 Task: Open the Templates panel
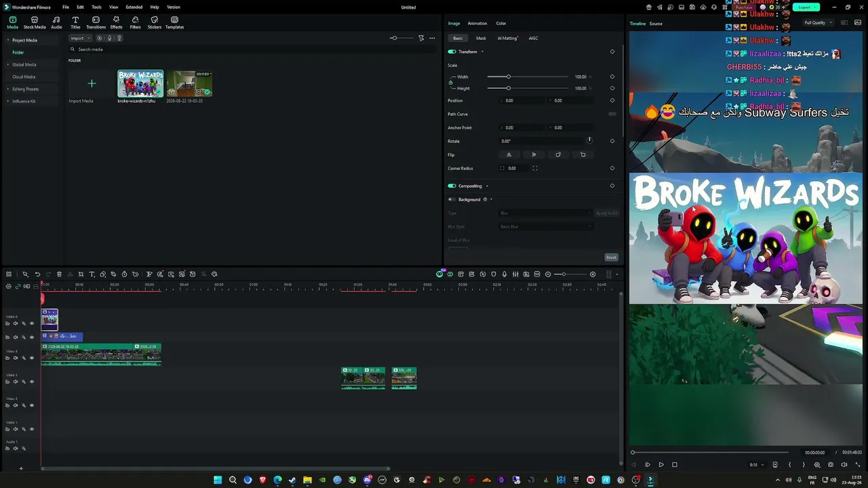pyautogui.click(x=174, y=23)
